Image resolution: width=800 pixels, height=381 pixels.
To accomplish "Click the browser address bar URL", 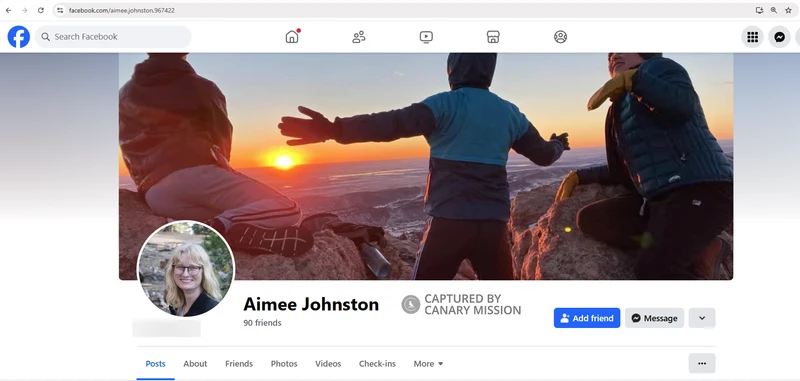I will click(x=122, y=10).
